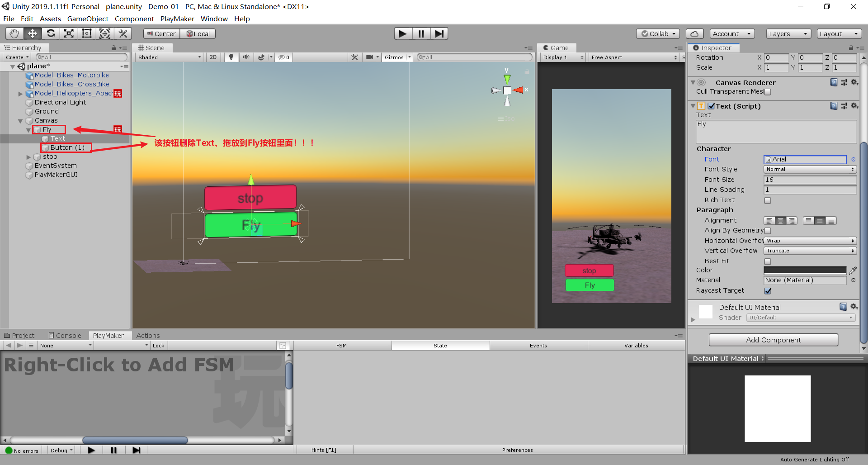Switch to the Console tab
Image resolution: width=868 pixels, height=465 pixels.
click(x=66, y=335)
